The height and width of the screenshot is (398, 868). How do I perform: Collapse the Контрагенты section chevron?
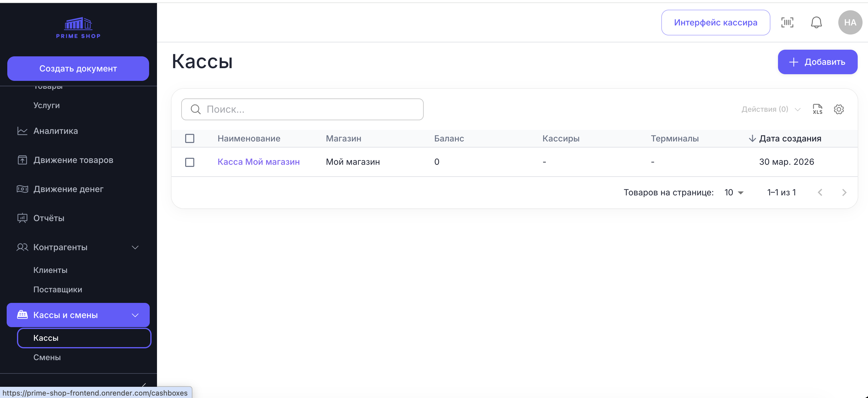tap(135, 247)
